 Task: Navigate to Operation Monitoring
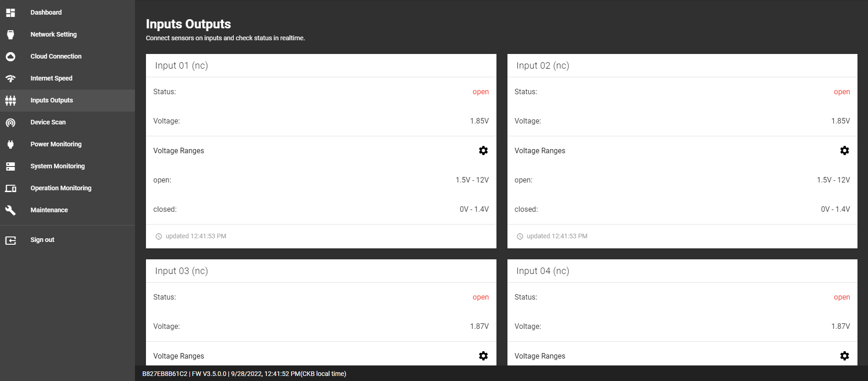click(x=67, y=188)
